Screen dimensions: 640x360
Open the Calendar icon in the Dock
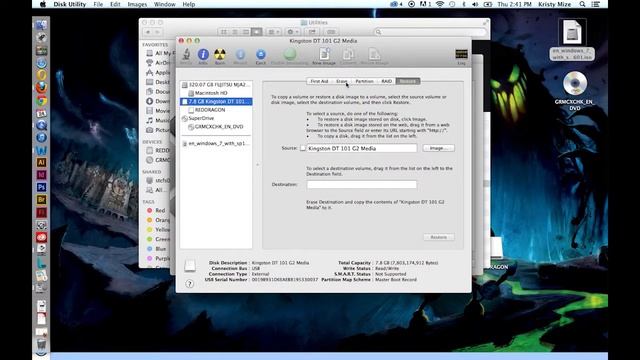41,113
